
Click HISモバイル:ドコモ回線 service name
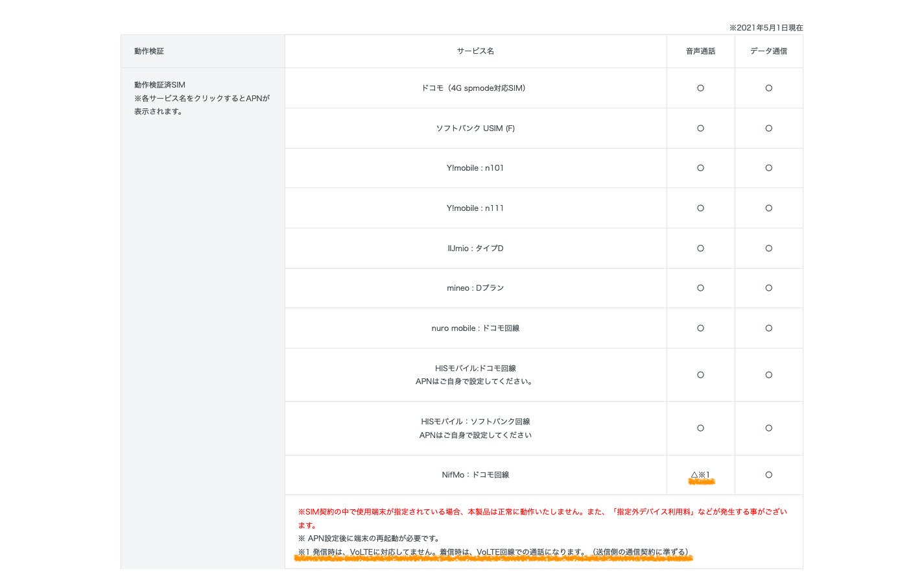click(x=475, y=369)
